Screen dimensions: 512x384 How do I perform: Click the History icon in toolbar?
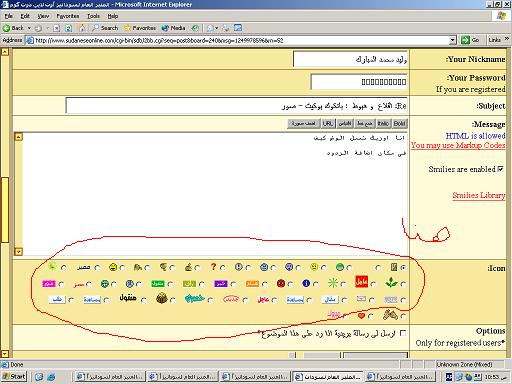(x=195, y=28)
